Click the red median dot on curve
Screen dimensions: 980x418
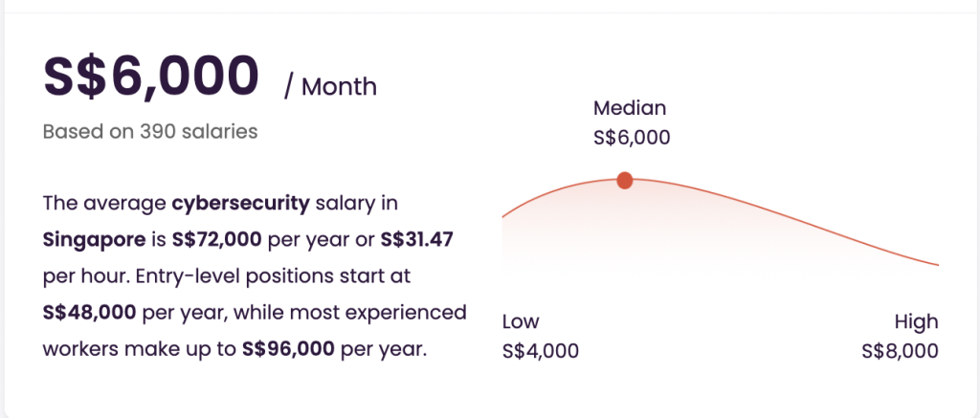pos(624,181)
